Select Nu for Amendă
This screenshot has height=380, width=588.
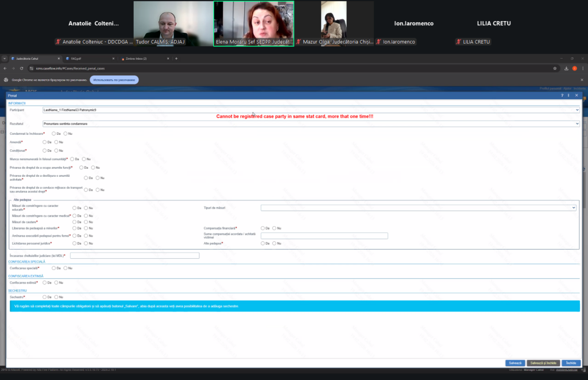[56, 142]
